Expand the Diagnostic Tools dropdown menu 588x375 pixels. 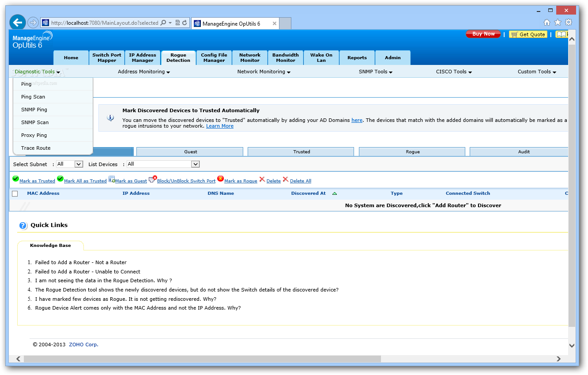click(x=38, y=72)
